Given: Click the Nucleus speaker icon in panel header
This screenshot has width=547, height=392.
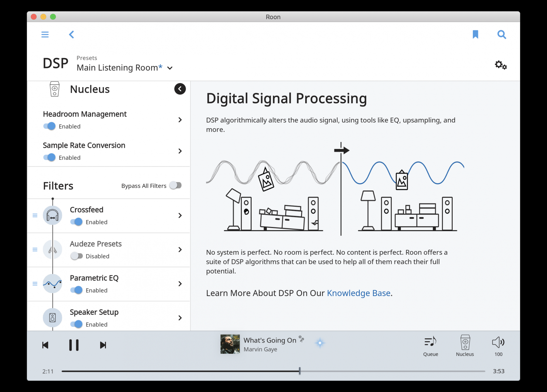Looking at the screenshot, I should click(55, 89).
